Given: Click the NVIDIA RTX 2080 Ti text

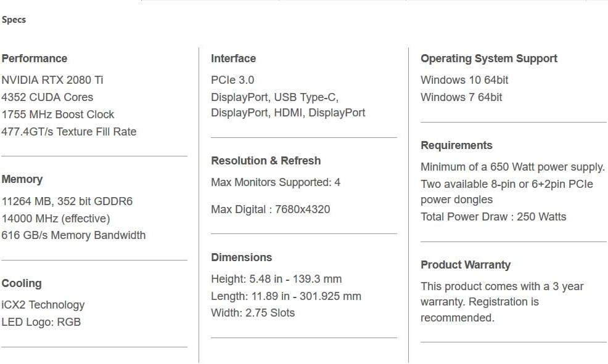Looking at the screenshot, I should 52,80.
